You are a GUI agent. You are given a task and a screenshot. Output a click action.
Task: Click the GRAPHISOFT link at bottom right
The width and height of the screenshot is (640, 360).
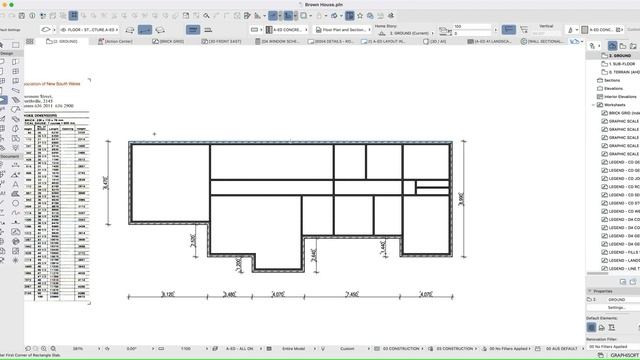tap(624, 356)
